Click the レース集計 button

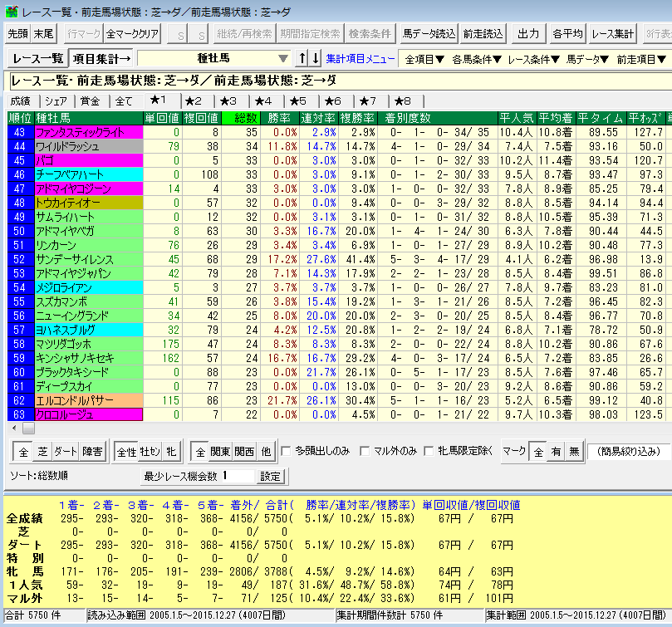point(612,33)
